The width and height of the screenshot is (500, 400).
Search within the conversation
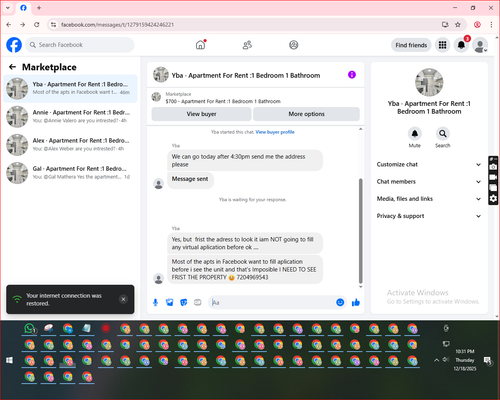[443, 134]
